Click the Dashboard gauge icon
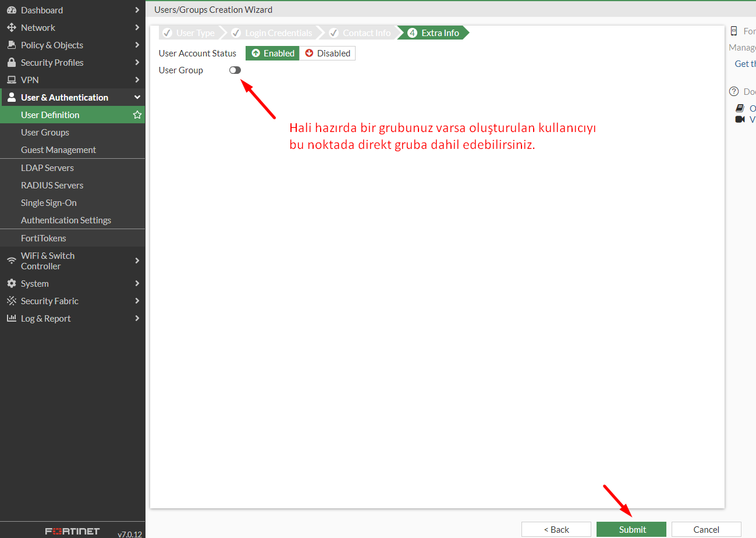 coord(11,10)
